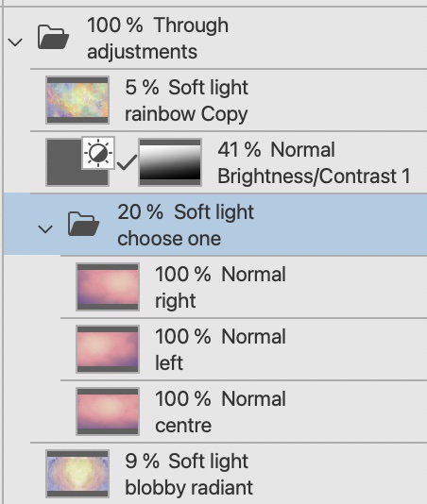Select the right layer thumbnail
Screen dimensions: 427x504
[x=108, y=287]
